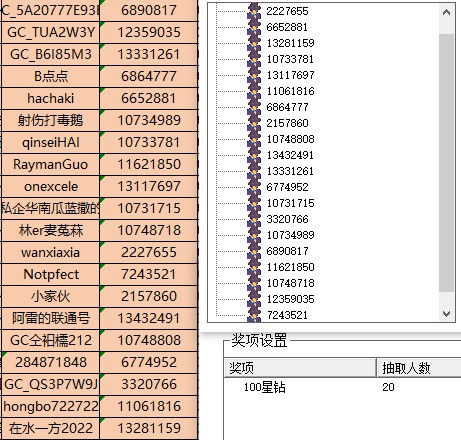The width and height of the screenshot is (461, 440).
Task: Select tree entry 6864777 in winners list
Action: coord(287,107)
